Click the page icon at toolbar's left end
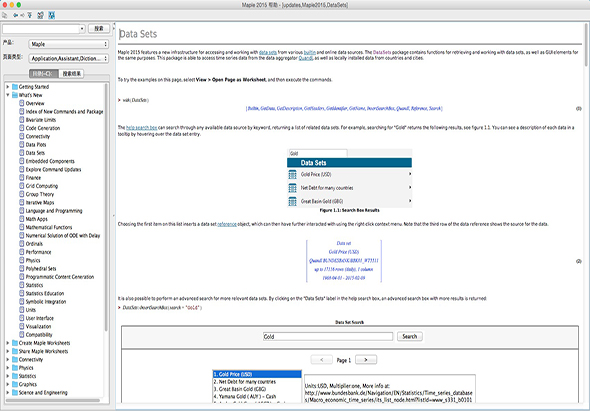This screenshot has height=411, width=590. coord(5,15)
